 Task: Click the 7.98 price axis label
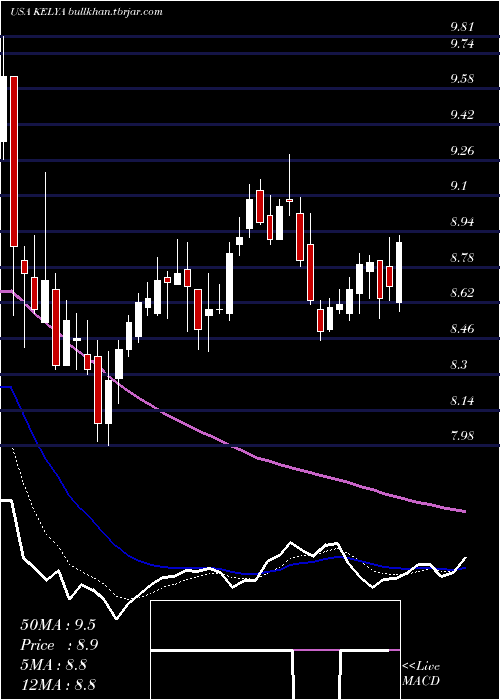462,435
